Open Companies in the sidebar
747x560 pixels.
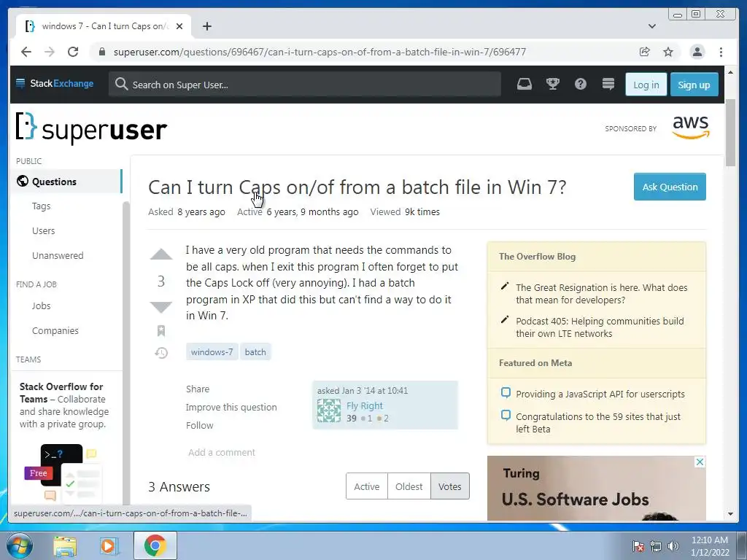[x=55, y=330]
